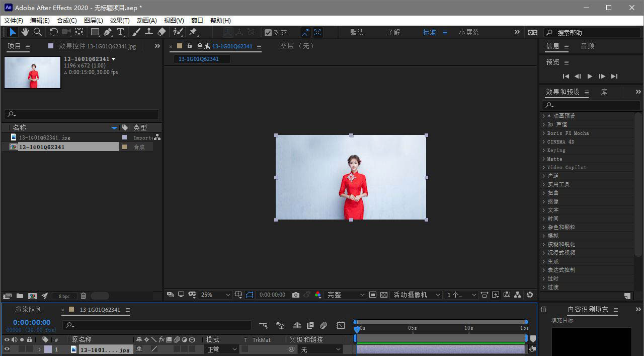The width and height of the screenshot is (644, 356).
Task: Open the 正常 blending mode dropdown
Action: (x=222, y=349)
